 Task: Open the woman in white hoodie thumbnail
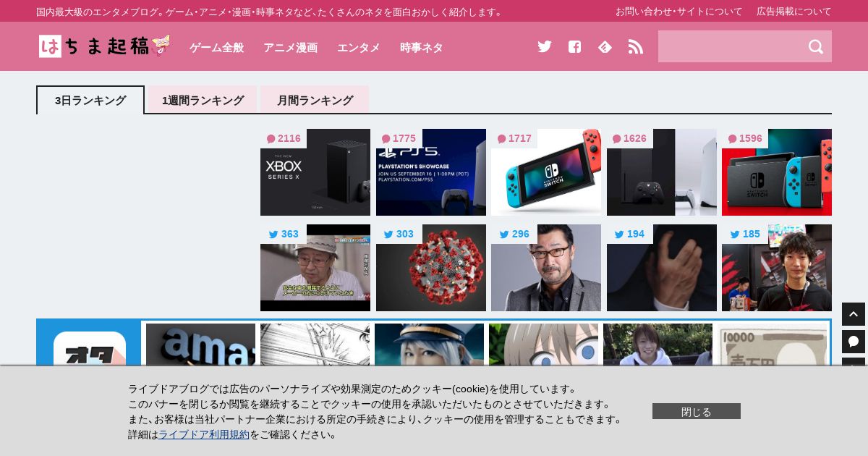pyautogui.click(x=658, y=345)
